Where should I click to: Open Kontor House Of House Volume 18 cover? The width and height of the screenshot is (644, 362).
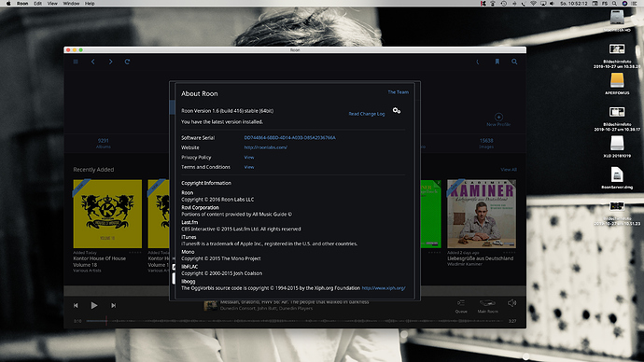[107, 214]
